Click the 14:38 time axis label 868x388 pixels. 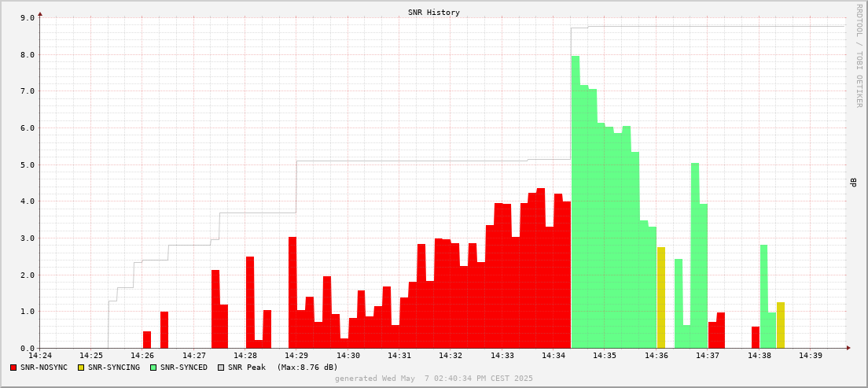pyautogui.click(x=759, y=355)
